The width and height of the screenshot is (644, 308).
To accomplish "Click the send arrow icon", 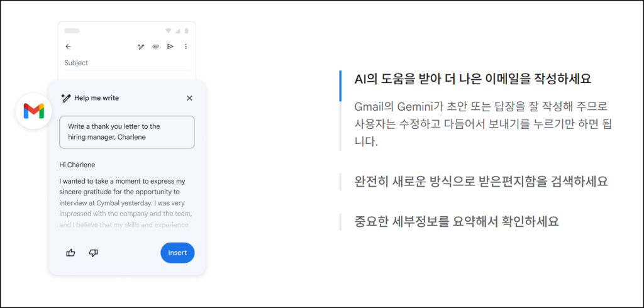I will (x=170, y=47).
